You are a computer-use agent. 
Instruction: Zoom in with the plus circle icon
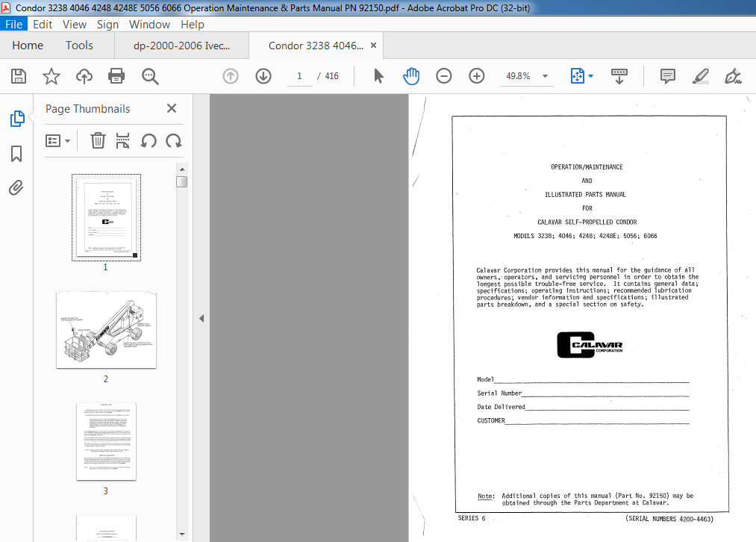click(x=476, y=76)
